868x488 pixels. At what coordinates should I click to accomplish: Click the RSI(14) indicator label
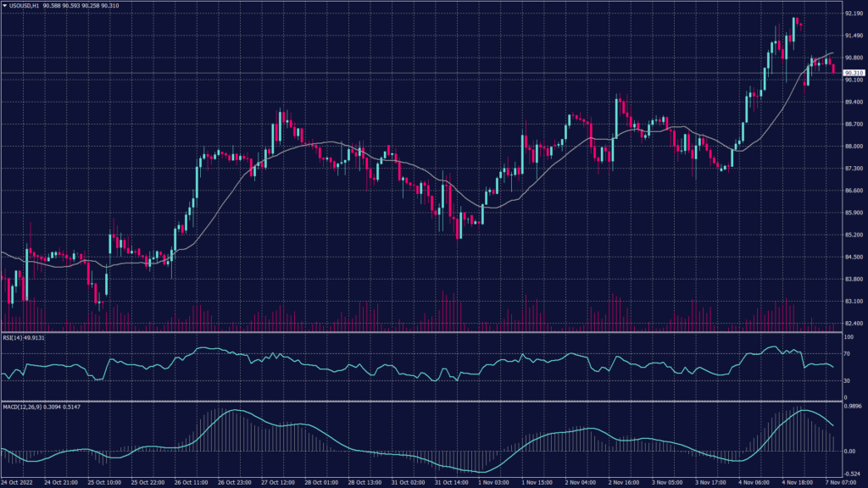12,338
